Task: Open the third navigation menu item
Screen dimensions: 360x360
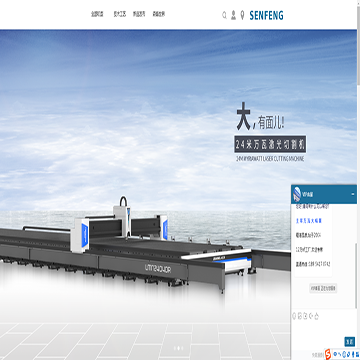Action: 139,14
